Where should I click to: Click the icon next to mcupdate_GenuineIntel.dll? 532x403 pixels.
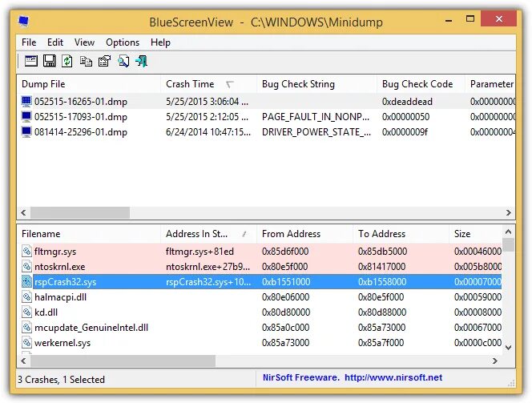26,328
